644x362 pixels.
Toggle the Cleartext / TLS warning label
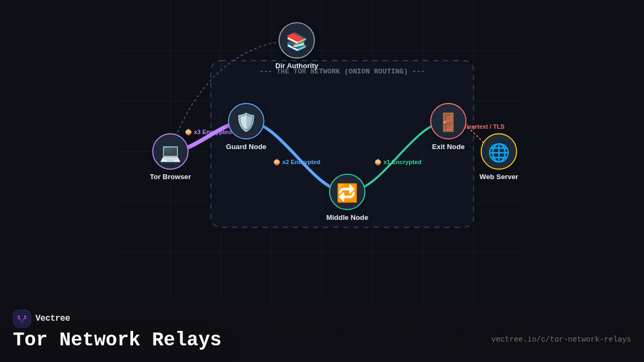(485, 127)
